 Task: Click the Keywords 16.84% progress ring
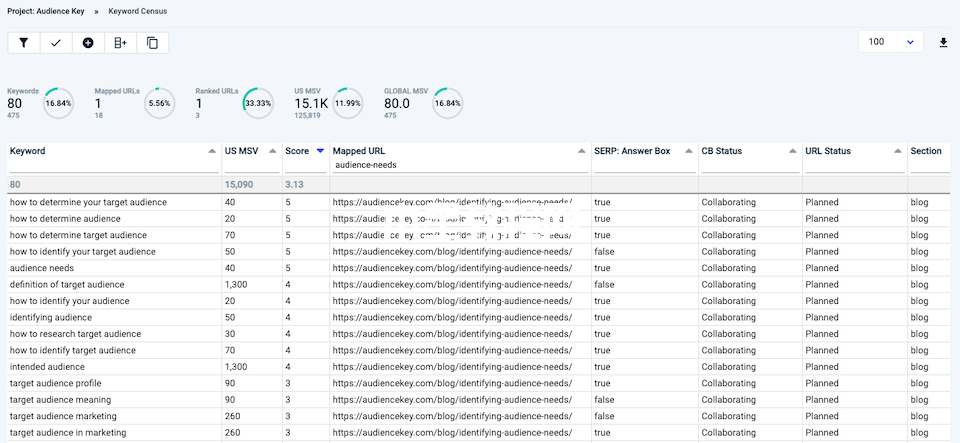pos(59,103)
